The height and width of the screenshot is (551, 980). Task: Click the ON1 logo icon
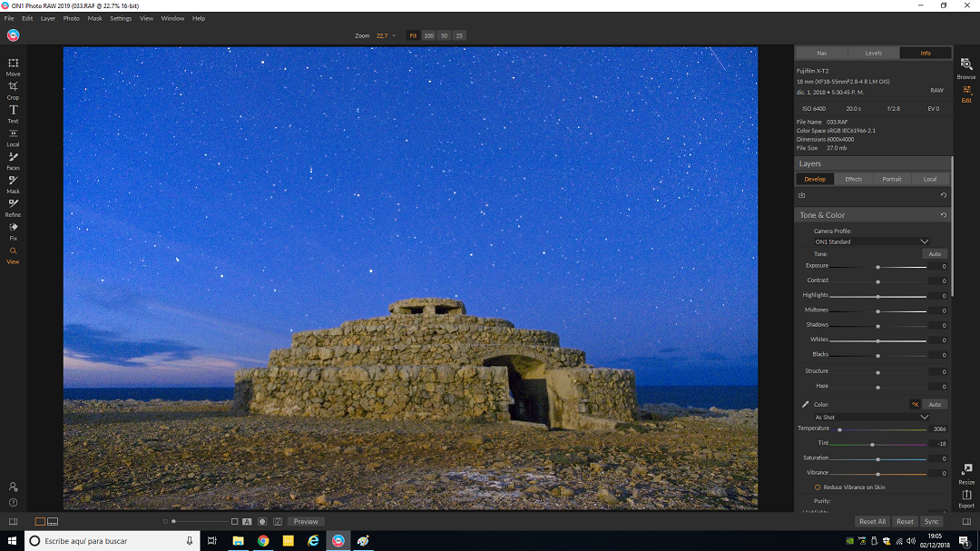coord(13,35)
